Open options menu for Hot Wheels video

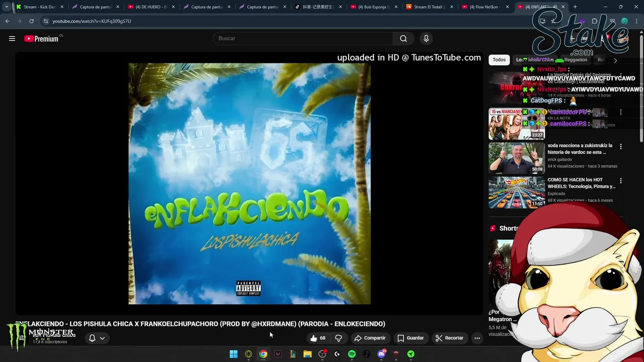click(620, 180)
